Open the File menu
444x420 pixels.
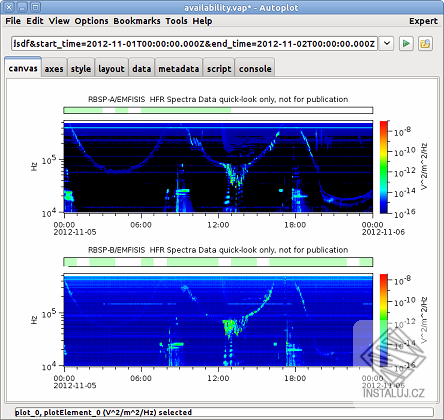(13, 21)
